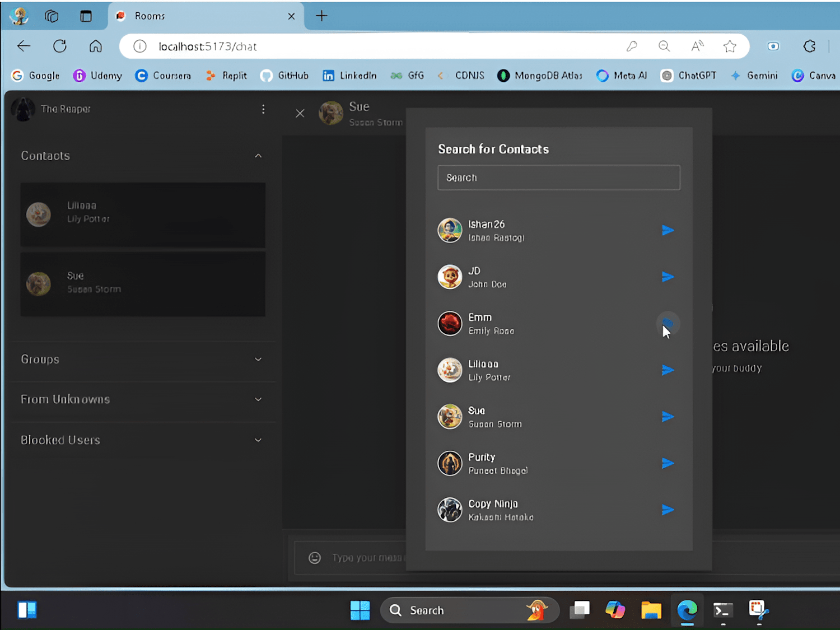Click The Reaper profile avatar
Image resolution: width=840 pixels, height=630 pixels.
23,109
